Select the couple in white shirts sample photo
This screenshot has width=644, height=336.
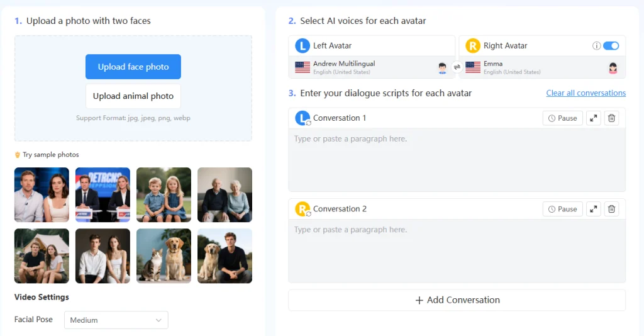tap(103, 256)
